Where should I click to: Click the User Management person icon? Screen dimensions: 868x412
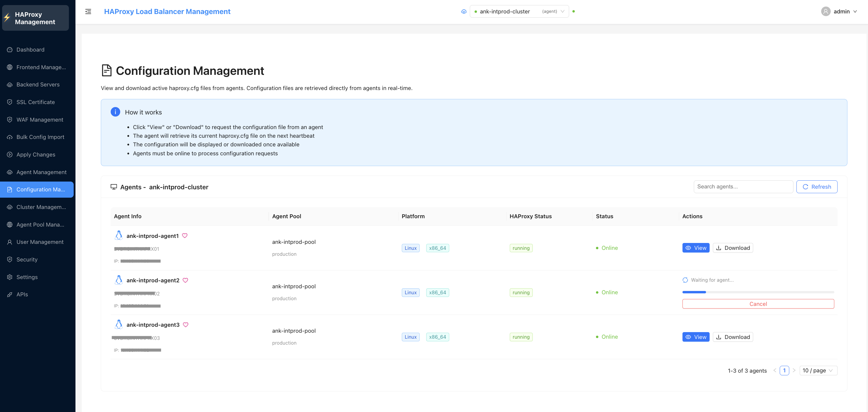(x=10, y=242)
